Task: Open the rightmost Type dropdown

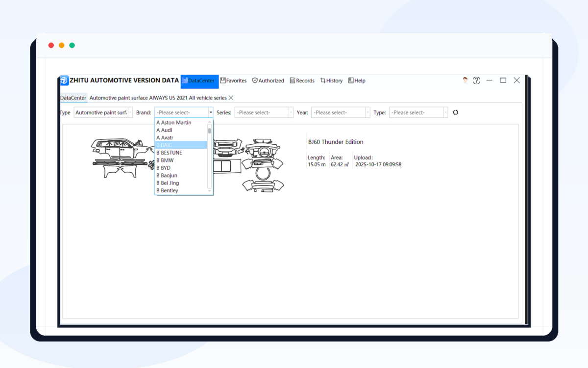Action: point(418,112)
